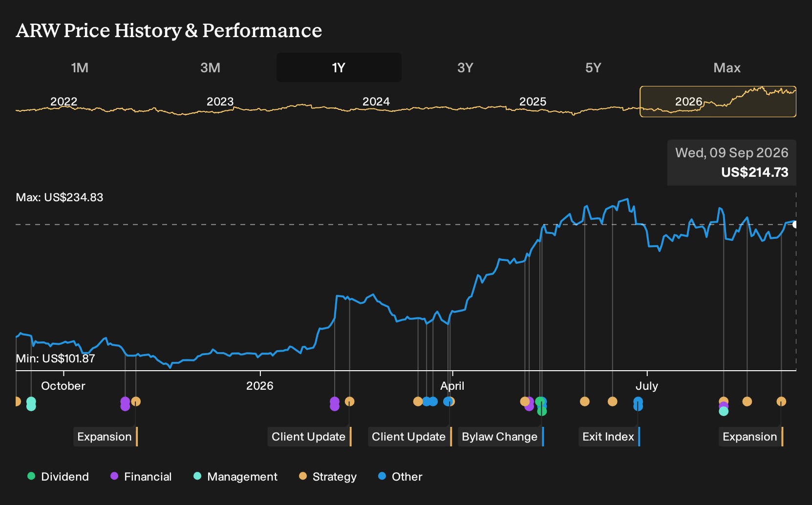This screenshot has height=505, width=812.
Task: Click the purple Financial dot in the Bylaw Change cluster
Action: (529, 406)
